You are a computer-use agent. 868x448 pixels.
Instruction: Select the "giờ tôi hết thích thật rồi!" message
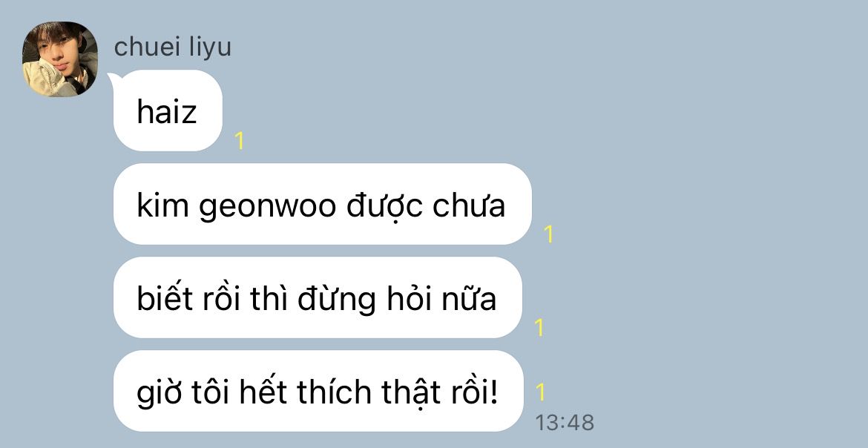(x=318, y=391)
